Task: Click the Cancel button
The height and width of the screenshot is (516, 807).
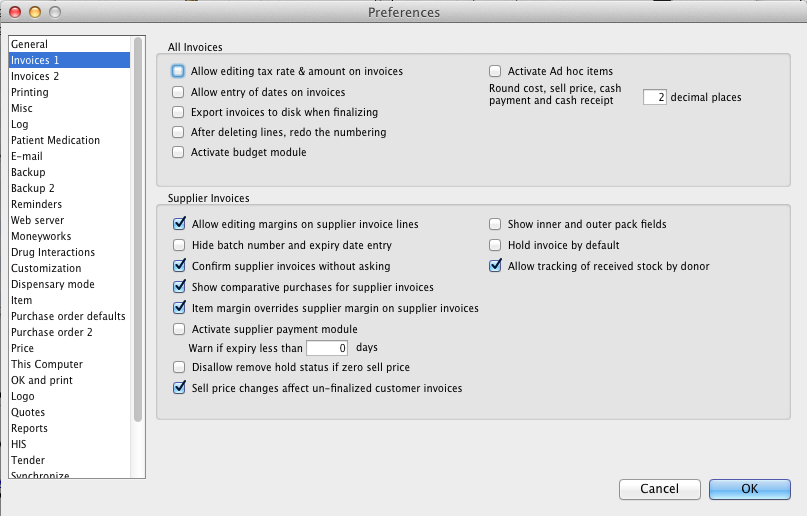Action: (659, 489)
